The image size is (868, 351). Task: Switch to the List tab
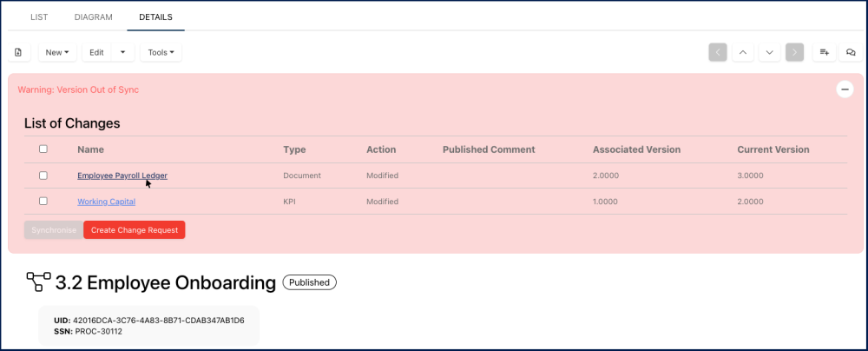pos(39,17)
